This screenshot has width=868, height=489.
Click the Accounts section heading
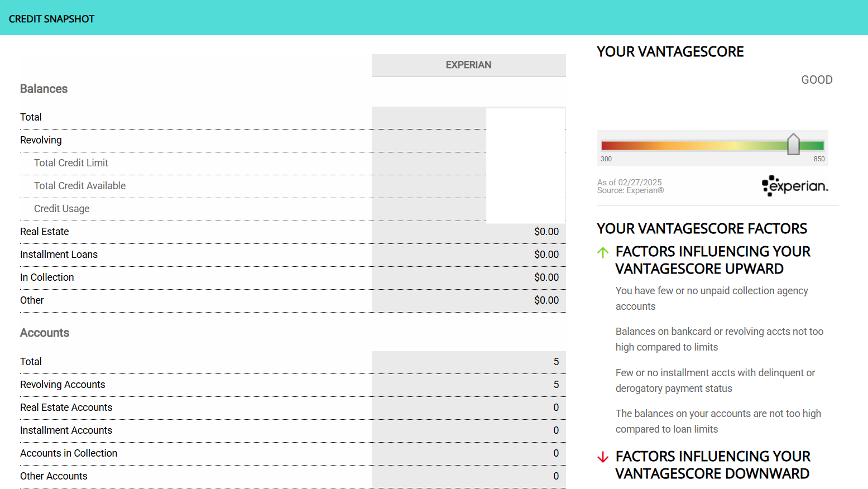pyautogui.click(x=45, y=333)
